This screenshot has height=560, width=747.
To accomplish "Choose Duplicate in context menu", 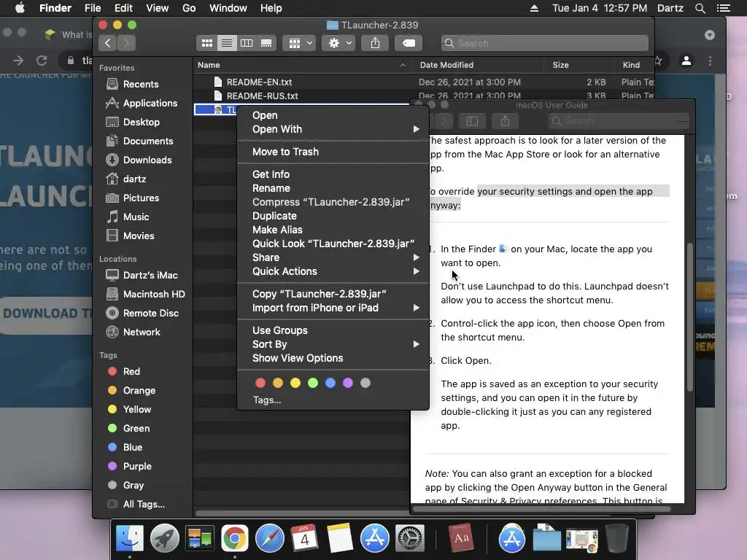I will [x=333, y=216].
